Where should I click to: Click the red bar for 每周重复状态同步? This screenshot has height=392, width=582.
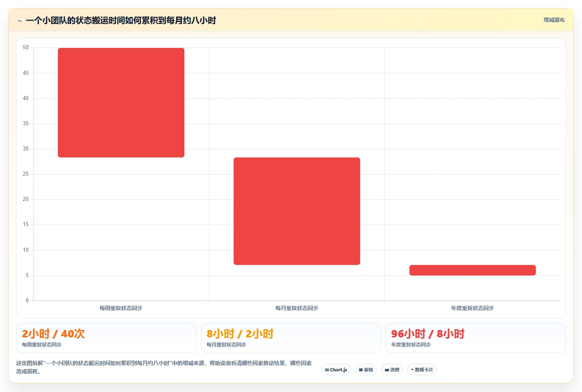(121, 103)
